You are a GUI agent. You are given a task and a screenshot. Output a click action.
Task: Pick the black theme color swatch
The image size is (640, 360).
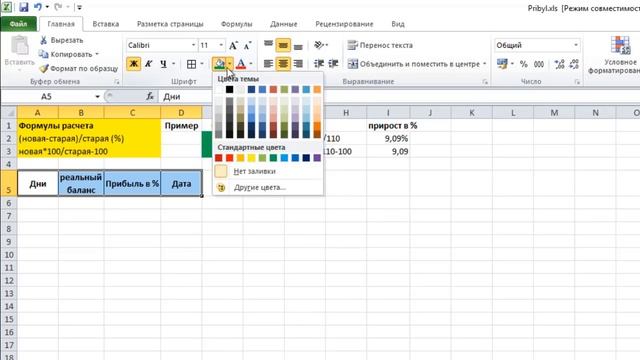229,89
